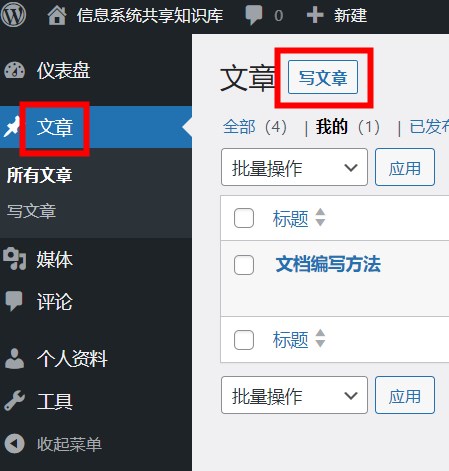The height and width of the screenshot is (471, 449).
Task: Click the 评论 speech bubble sidebar icon
Action: [x=14, y=301]
